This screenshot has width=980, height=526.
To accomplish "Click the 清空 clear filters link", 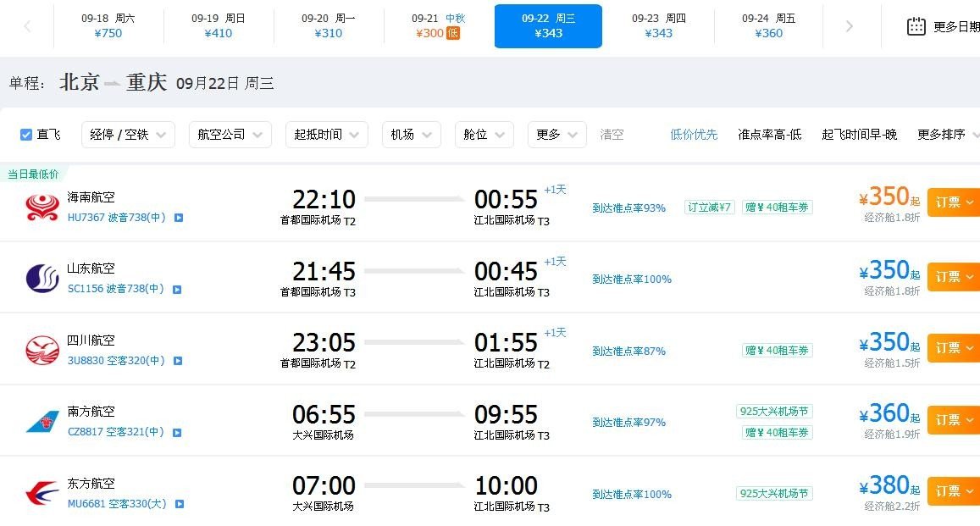I will click(x=612, y=135).
